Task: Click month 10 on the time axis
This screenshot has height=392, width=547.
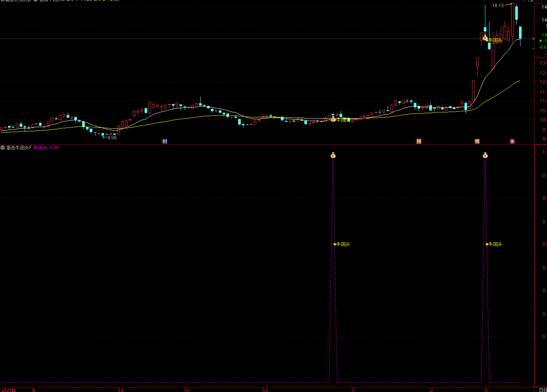Action: (x=121, y=390)
